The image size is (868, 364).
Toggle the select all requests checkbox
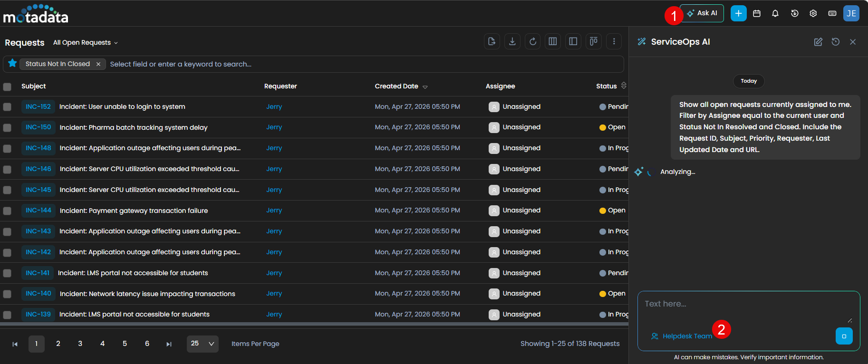[7, 86]
